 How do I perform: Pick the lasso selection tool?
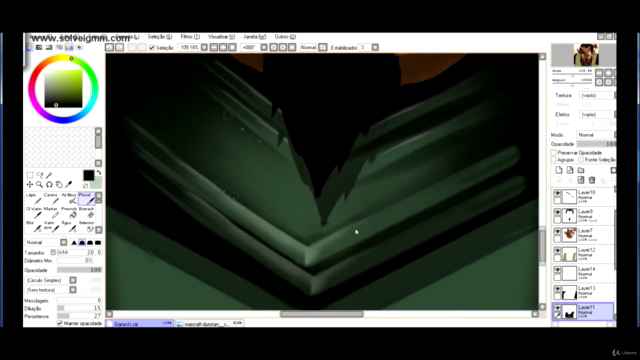[40, 176]
